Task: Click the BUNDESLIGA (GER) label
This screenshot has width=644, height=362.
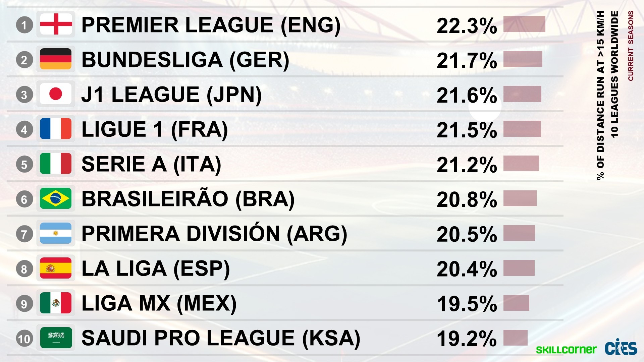Action: pos(185,60)
